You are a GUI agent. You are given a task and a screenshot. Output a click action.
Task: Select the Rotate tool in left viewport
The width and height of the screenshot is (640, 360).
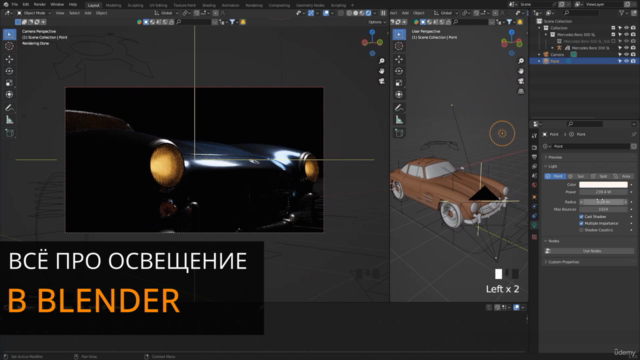[x=9, y=71]
